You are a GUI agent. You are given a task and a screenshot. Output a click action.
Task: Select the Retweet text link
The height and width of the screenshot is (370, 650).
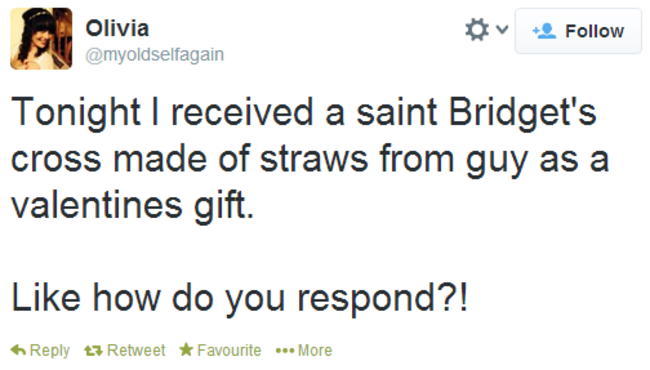[x=136, y=351]
